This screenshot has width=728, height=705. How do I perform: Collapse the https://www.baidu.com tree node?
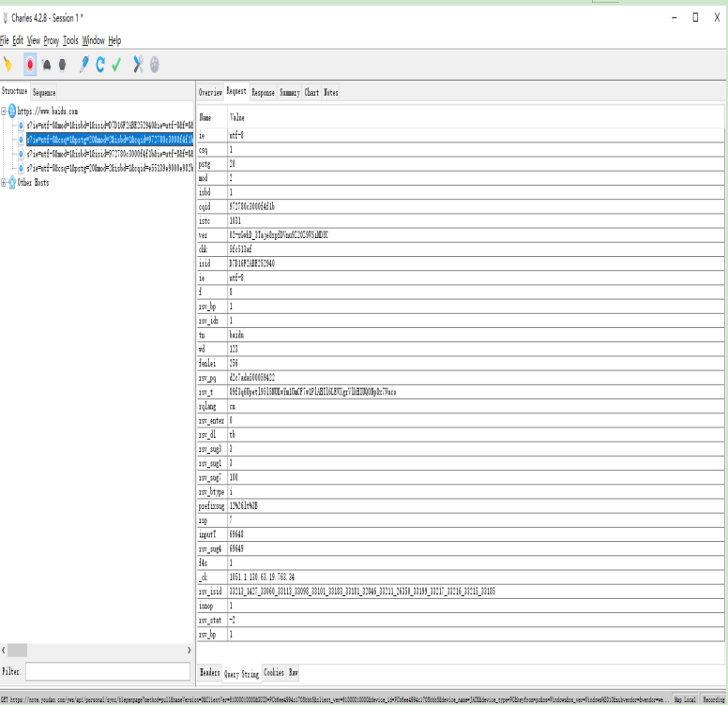coord(3,112)
